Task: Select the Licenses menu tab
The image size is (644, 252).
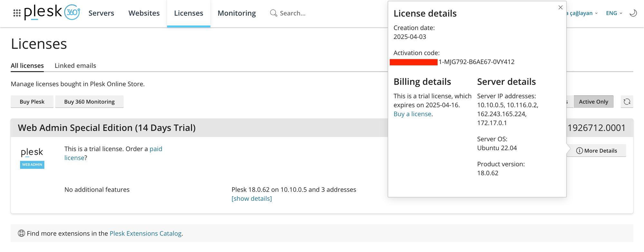Action: coord(189,13)
